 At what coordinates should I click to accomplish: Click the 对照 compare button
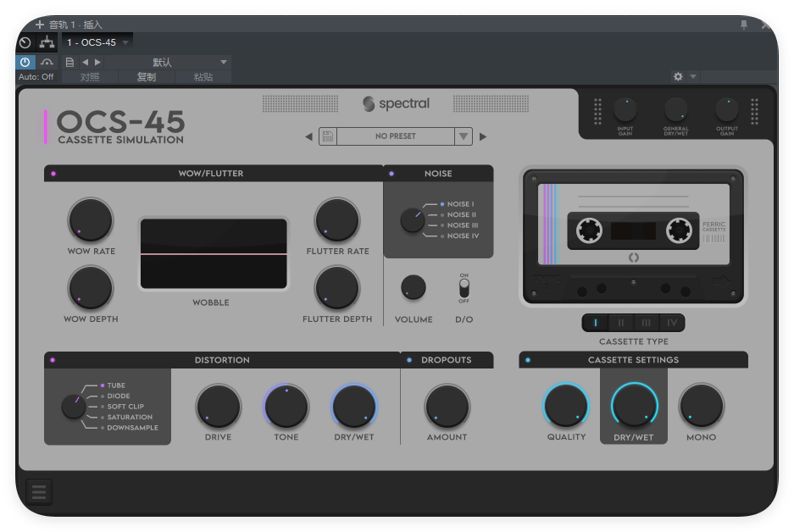tap(90, 77)
